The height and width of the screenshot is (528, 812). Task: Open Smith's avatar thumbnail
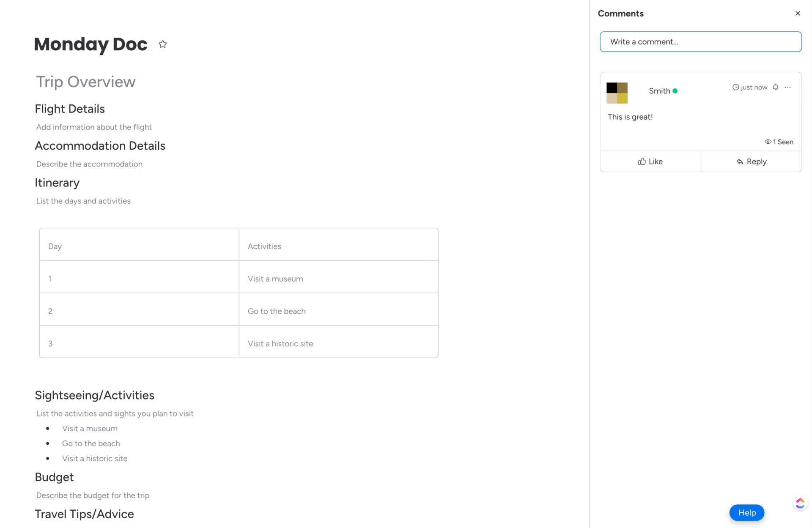617,93
